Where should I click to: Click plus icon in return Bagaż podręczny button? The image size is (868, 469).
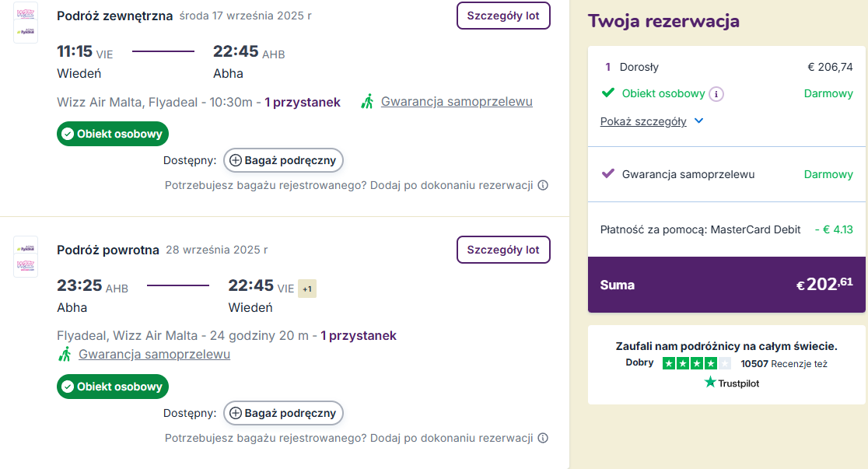[x=236, y=413]
